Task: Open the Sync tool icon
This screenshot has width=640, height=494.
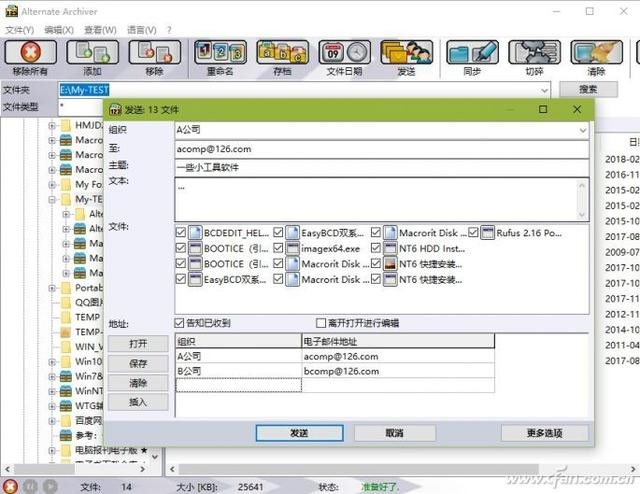Action: 472,52
